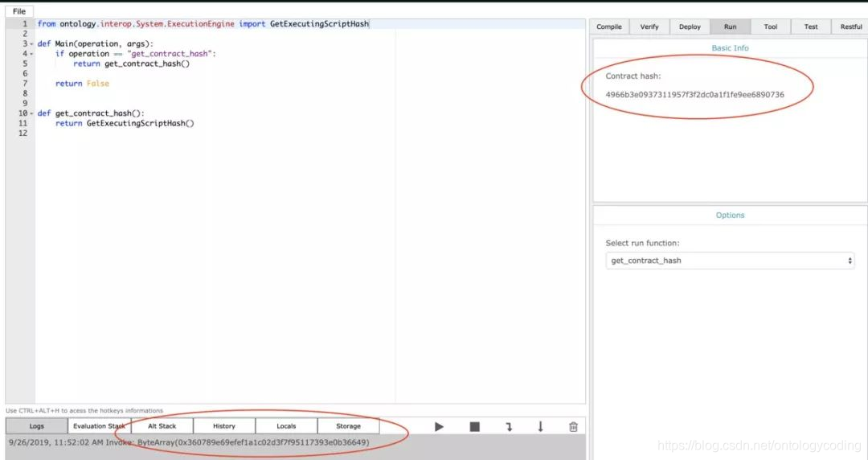The width and height of the screenshot is (868, 460).
Task: Select the Run tab
Action: point(730,27)
